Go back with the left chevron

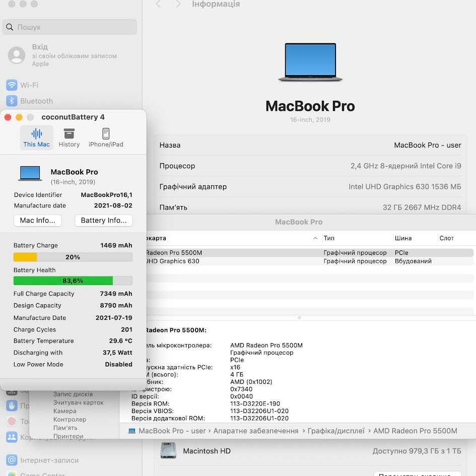click(158, 4)
